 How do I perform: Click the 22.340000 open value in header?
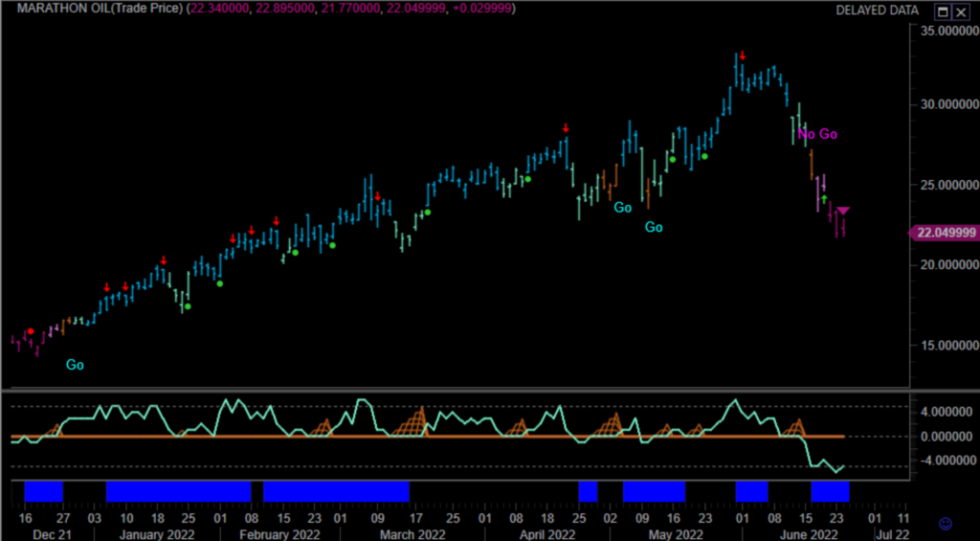tap(221, 10)
